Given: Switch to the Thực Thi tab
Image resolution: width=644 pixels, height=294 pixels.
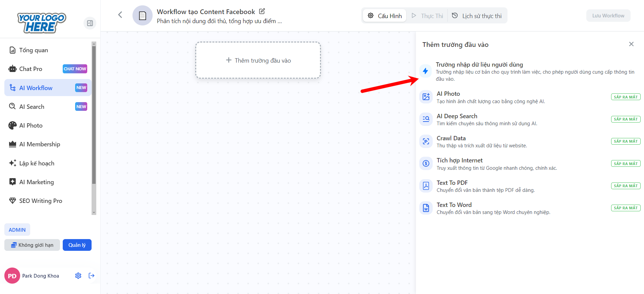Looking at the screenshot, I should pos(427,16).
